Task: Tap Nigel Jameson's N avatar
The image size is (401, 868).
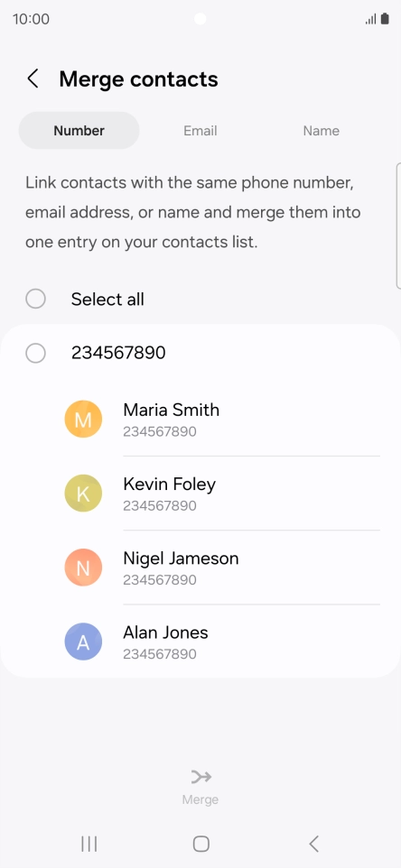Action: point(83,568)
